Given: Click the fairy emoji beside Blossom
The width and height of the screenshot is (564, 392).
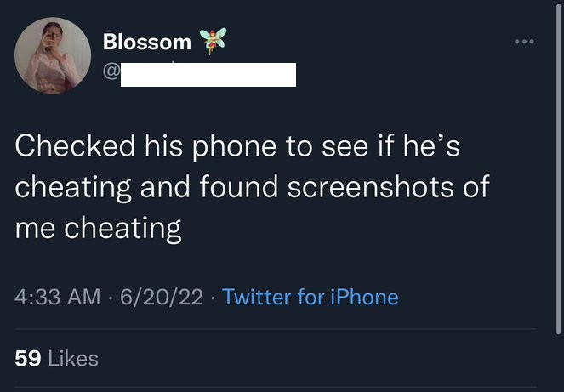Looking at the screenshot, I should [x=212, y=39].
